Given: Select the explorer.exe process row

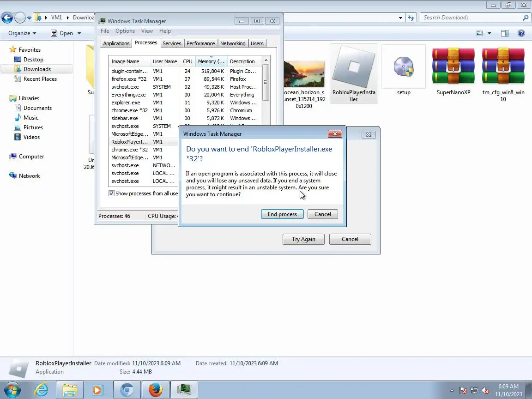Looking at the screenshot, I should (185, 103).
